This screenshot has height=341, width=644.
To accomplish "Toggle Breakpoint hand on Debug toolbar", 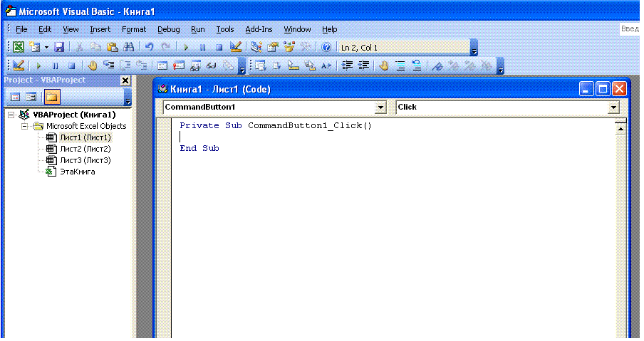I will coord(93,65).
